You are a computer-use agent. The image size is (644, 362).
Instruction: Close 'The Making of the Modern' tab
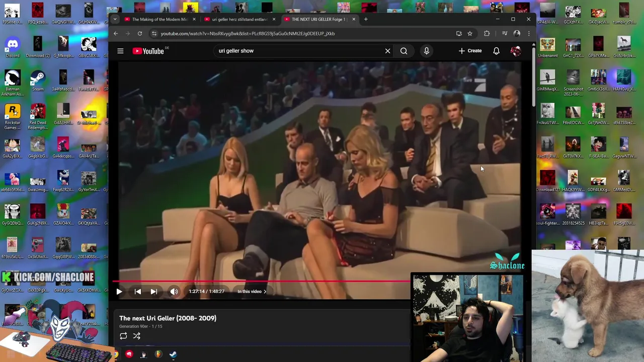tap(194, 19)
